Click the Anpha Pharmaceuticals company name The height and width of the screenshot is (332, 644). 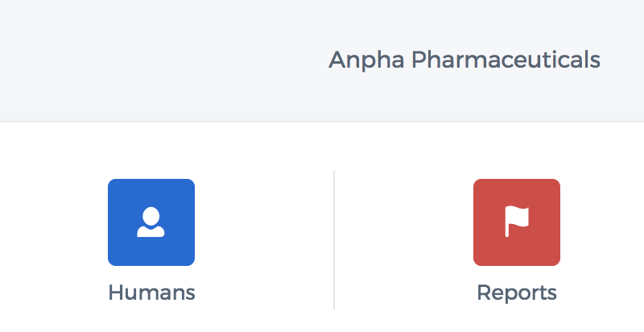coord(464,60)
